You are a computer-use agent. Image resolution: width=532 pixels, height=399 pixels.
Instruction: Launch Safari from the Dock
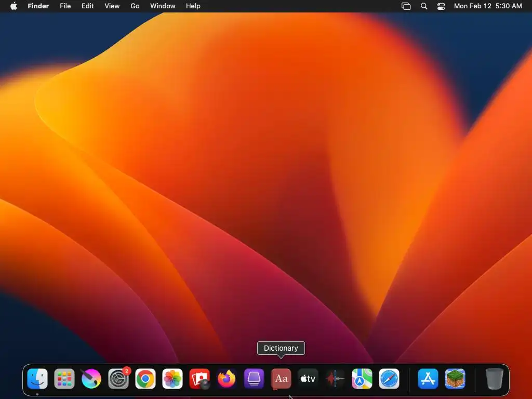coord(389,379)
